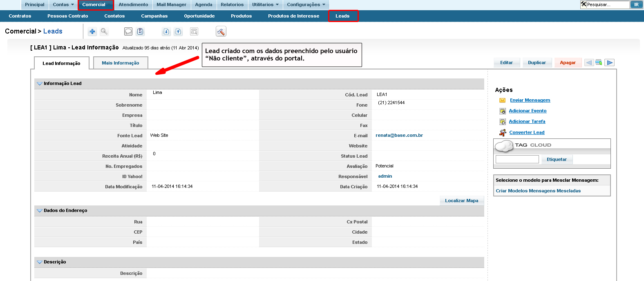Click the export leads up-arrow icon
The width and height of the screenshot is (644, 281).
[178, 31]
